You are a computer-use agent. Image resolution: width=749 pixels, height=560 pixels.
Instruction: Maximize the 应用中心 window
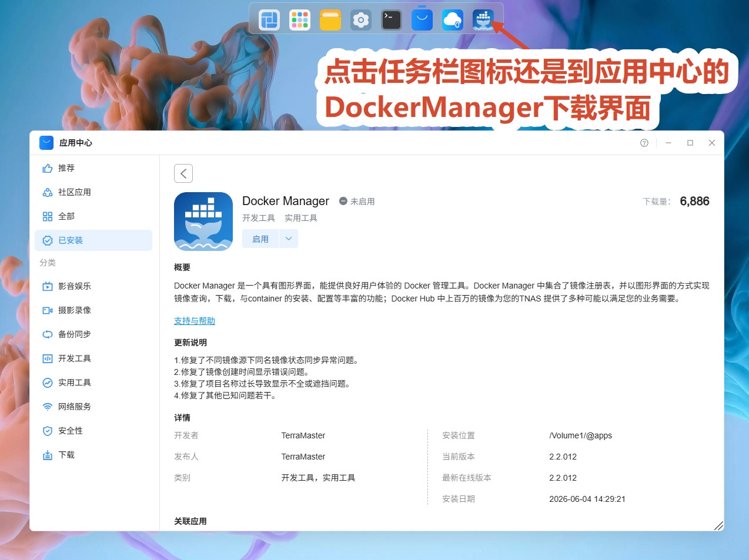(690, 143)
